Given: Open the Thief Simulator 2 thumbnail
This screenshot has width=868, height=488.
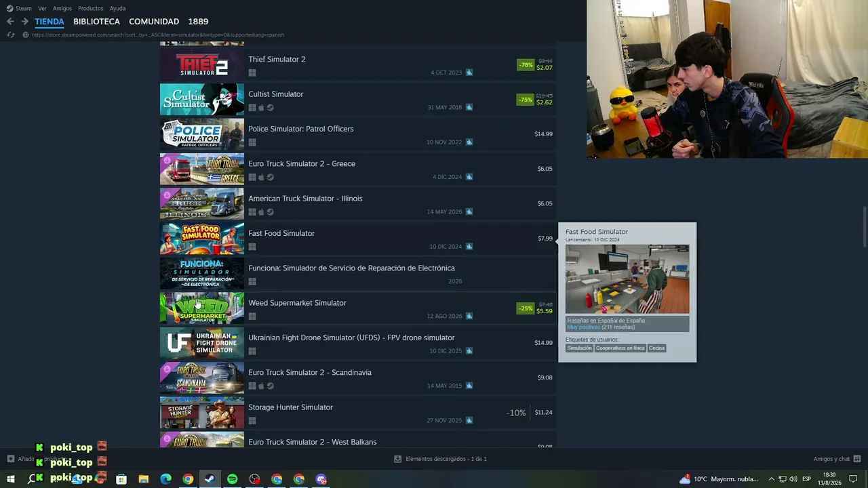Looking at the screenshot, I should click(x=202, y=65).
